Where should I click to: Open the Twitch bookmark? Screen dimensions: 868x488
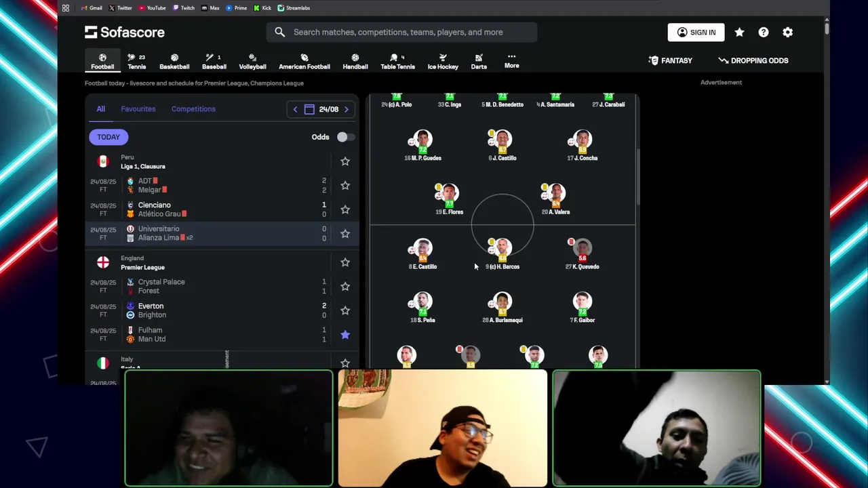[184, 8]
